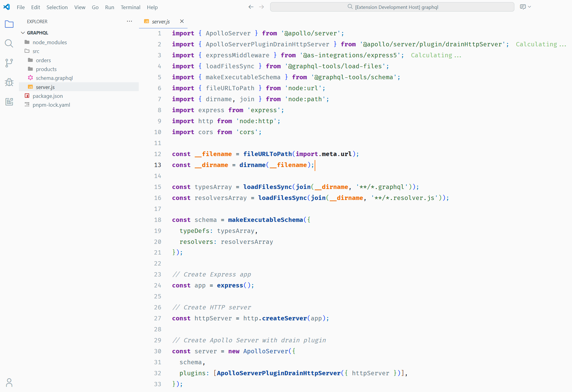Click the forward navigation arrow
The width and height of the screenshot is (572, 392).
click(261, 7)
